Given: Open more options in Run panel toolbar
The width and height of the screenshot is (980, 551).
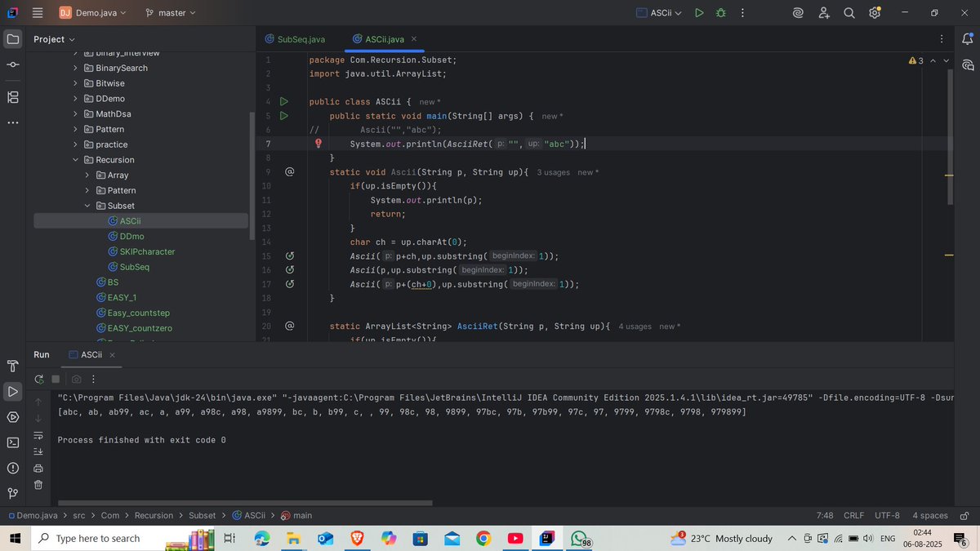Looking at the screenshot, I should pyautogui.click(x=94, y=380).
